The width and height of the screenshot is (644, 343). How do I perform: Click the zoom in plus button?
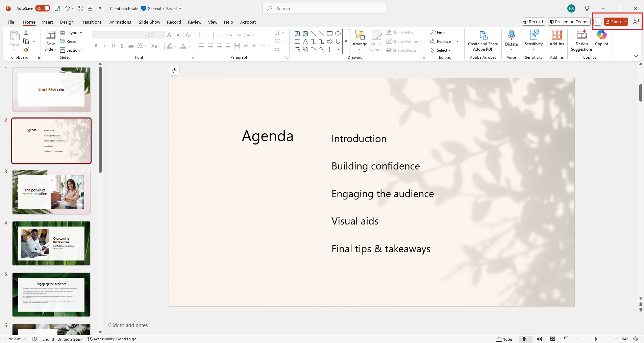pos(616,339)
